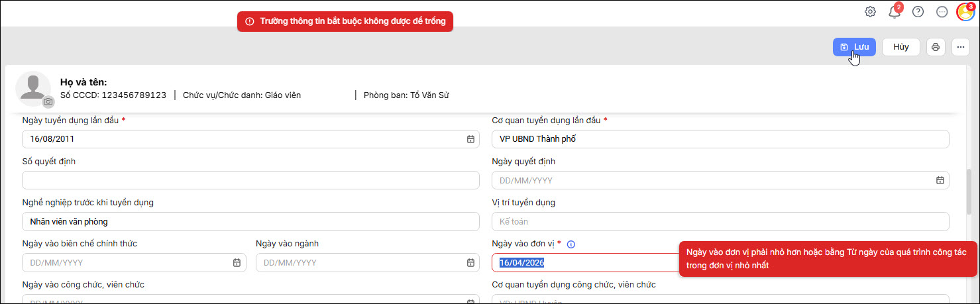Open calendar picker for Ngày vào ngành
The width and height of the screenshot is (980, 304).
(470, 263)
